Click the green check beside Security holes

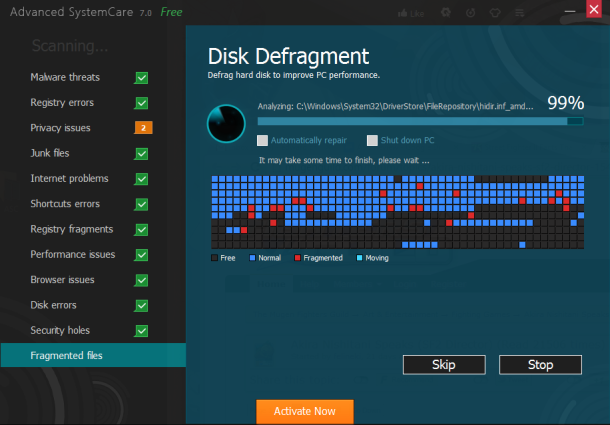click(142, 331)
